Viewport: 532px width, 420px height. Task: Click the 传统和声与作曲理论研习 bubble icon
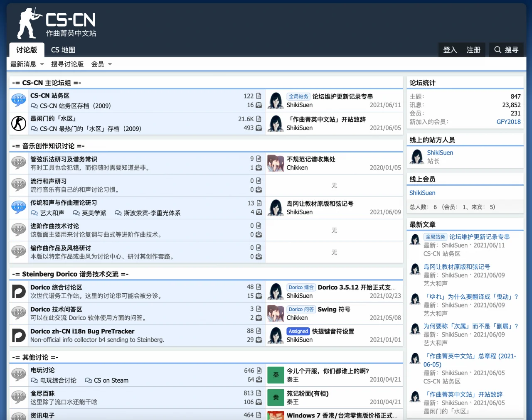coord(19,208)
